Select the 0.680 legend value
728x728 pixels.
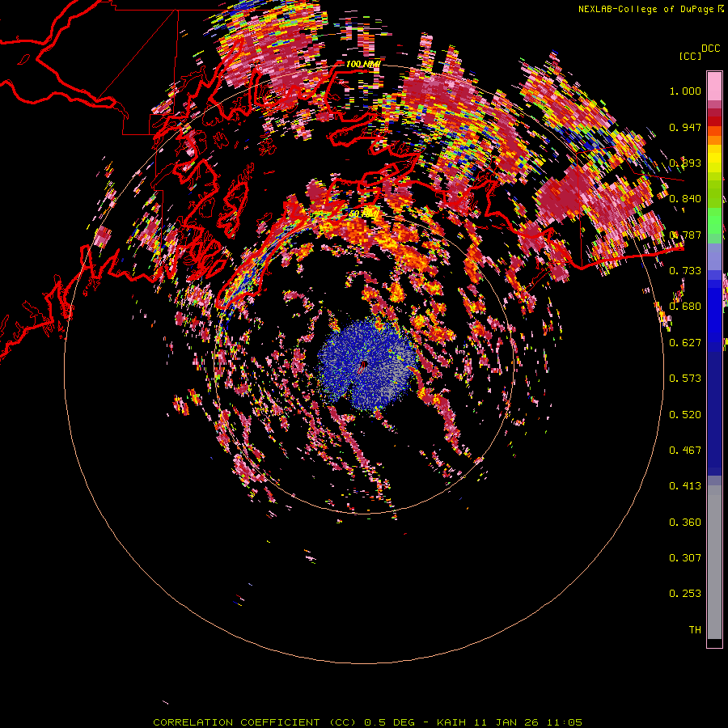685,307
